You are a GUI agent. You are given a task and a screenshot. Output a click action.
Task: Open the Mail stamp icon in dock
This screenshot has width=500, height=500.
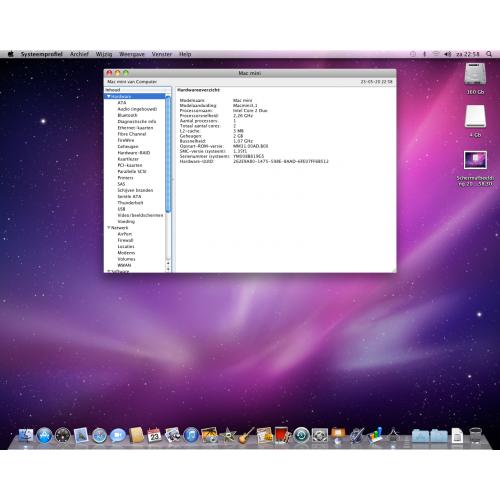[81, 435]
